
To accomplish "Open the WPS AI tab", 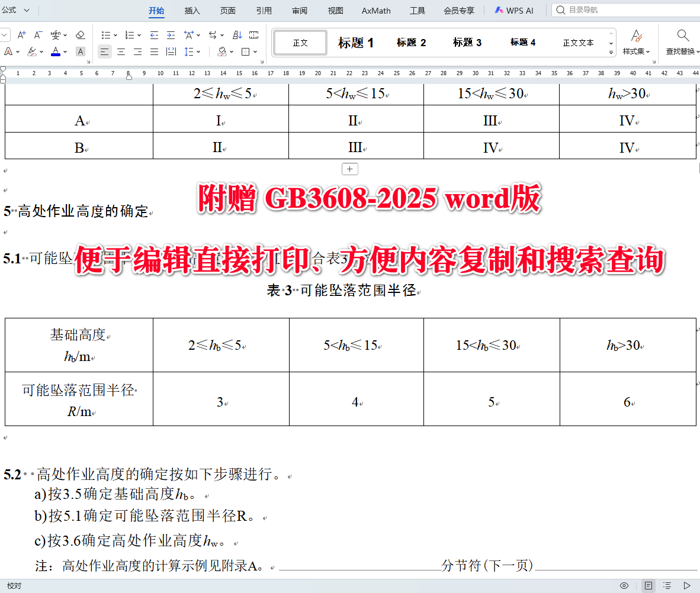I will [514, 10].
